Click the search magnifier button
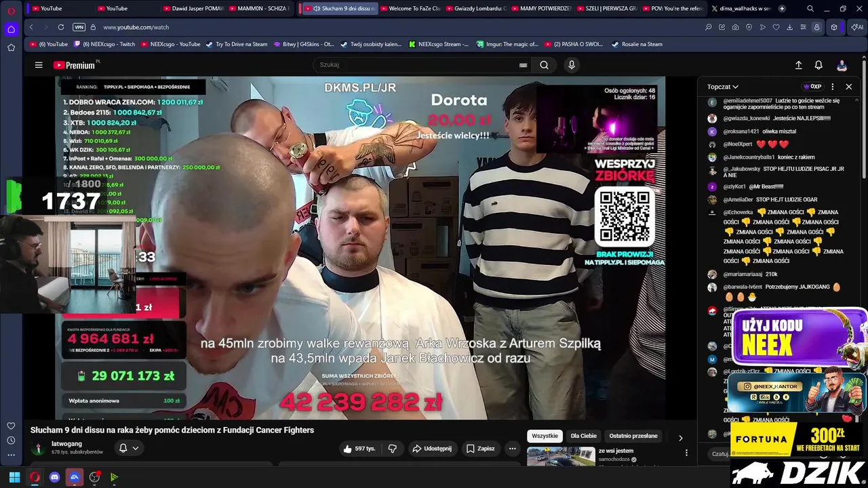 coord(544,65)
